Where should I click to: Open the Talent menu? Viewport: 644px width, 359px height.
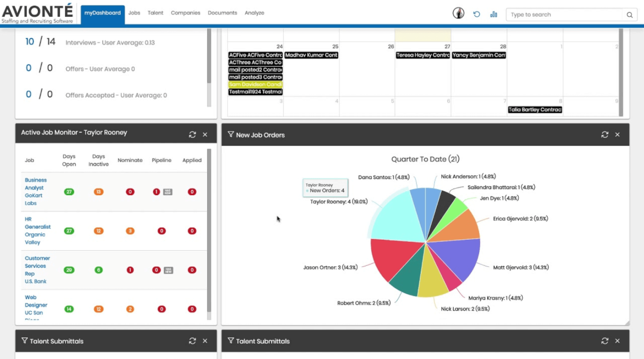(x=155, y=13)
